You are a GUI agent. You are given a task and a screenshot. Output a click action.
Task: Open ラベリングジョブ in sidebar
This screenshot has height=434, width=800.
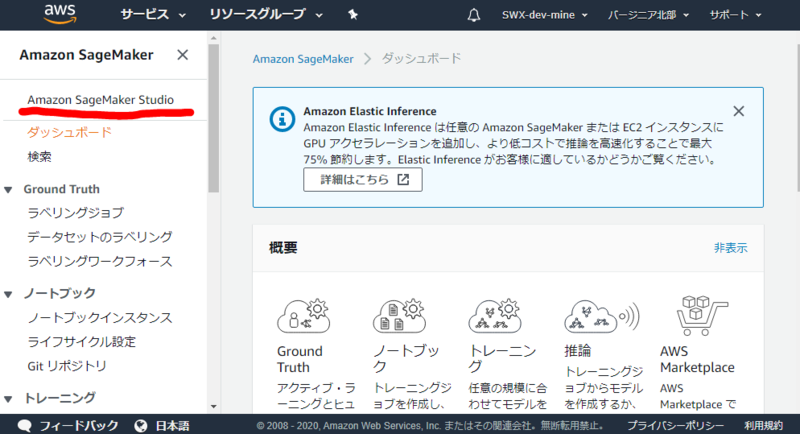[x=76, y=212]
